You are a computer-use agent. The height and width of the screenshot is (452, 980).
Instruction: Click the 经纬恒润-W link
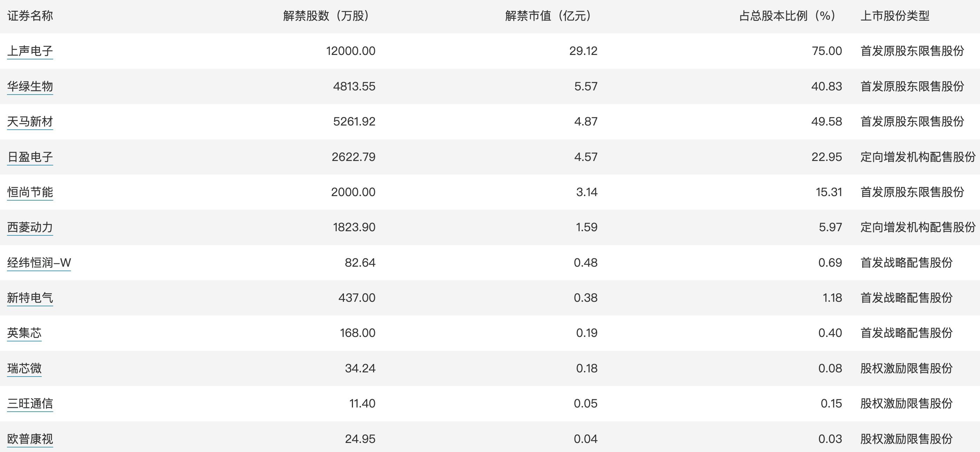pyautogui.click(x=39, y=263)
